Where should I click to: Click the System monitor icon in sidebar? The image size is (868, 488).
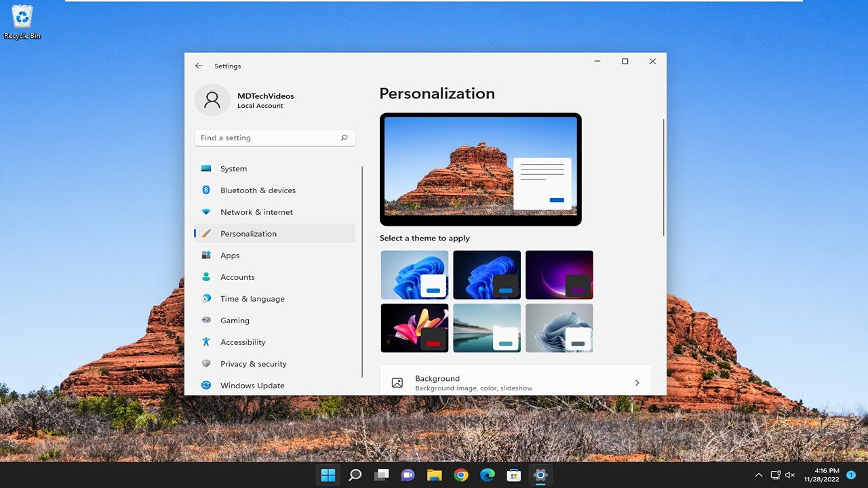(x=206, y=169)
